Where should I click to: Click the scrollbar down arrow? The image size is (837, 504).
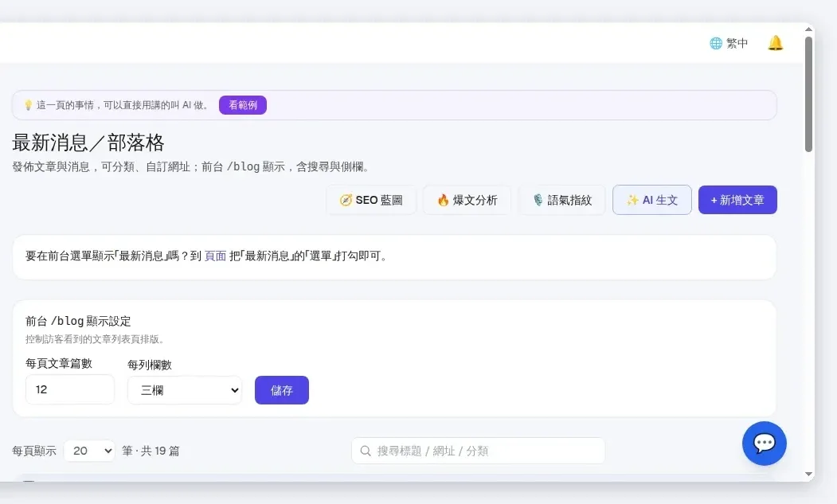pos(808,474)
